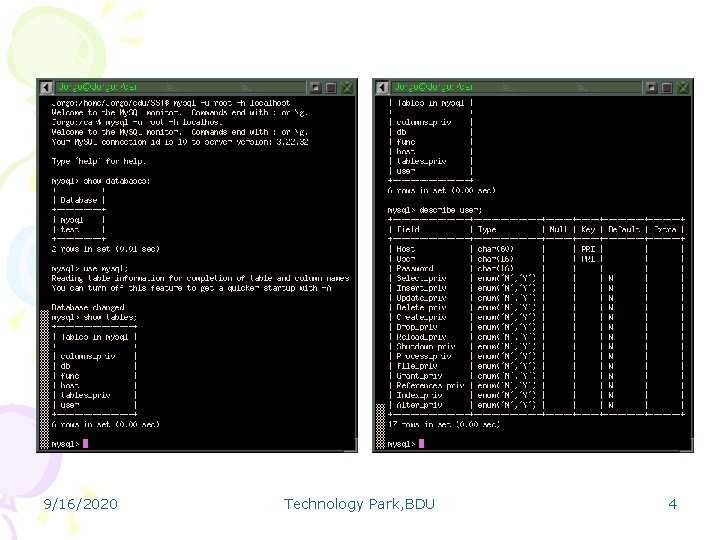
Task: Click the 'Password' field row
Action: point(536,269)
